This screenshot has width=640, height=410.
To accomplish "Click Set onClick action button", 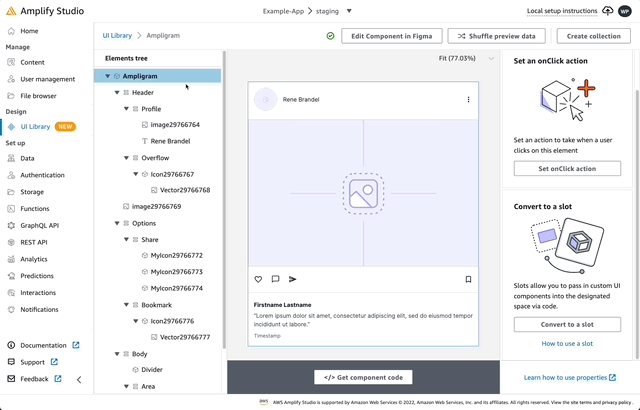I will point(567,168).
